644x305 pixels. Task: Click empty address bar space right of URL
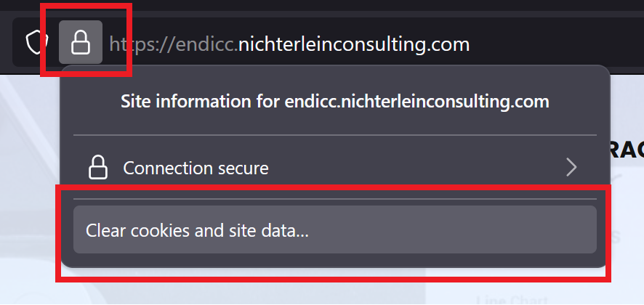coord(552,44)
